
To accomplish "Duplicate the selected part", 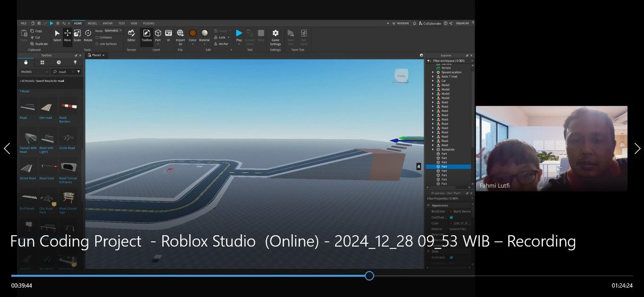I will 39,44.
